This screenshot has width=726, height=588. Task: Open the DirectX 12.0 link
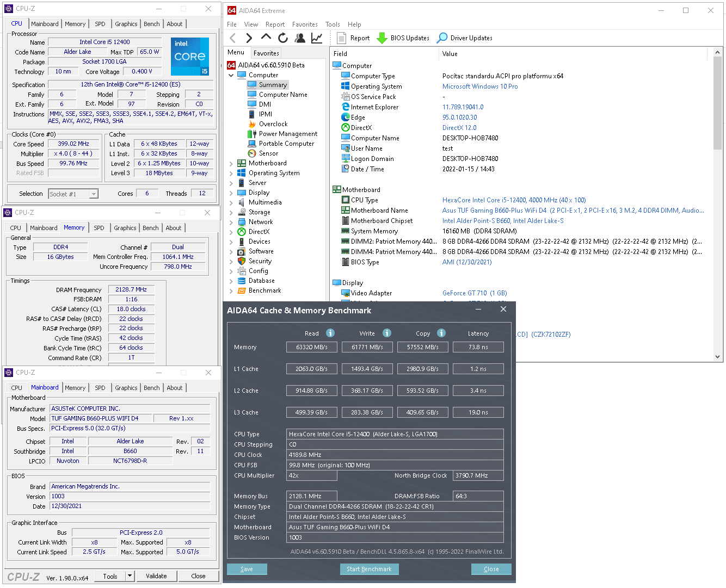point(459,128)
